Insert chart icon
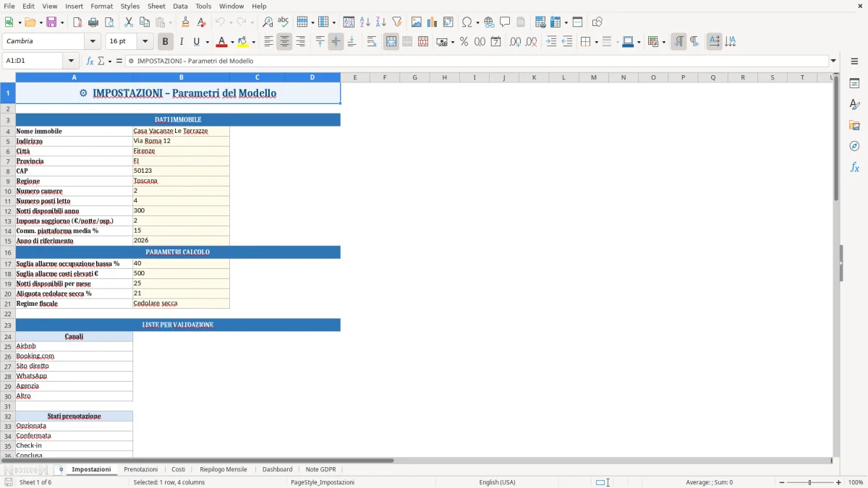This screenshot has height=488, width=868. [433, 22]
